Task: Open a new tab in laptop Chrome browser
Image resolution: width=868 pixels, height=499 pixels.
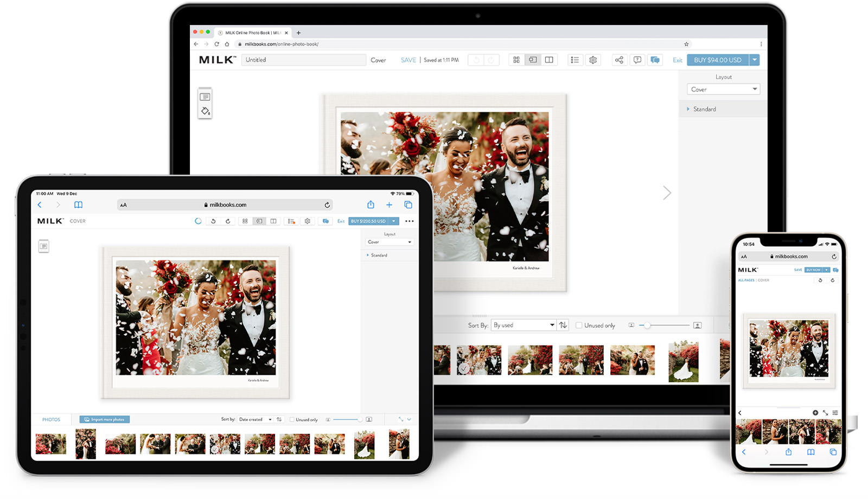Action: (298, 33)
